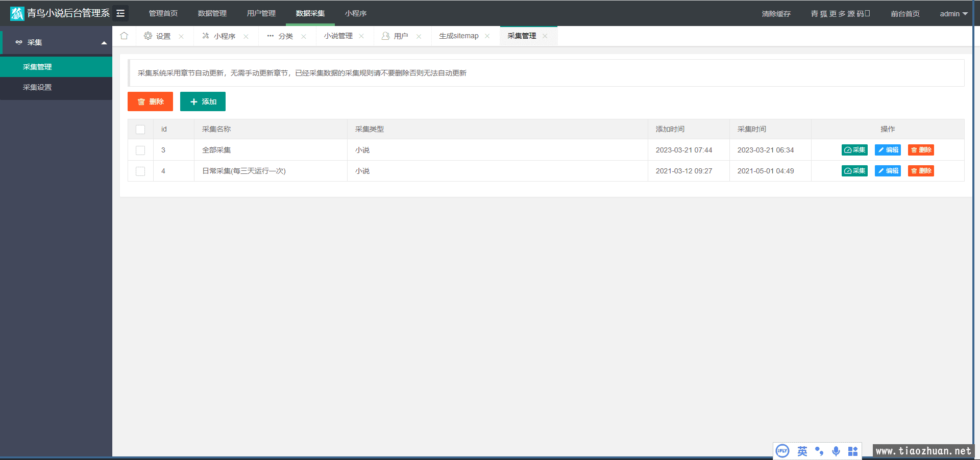Close the 分类 tab
The width and height of the screenshot is (980, 460).
click(304, 36)
